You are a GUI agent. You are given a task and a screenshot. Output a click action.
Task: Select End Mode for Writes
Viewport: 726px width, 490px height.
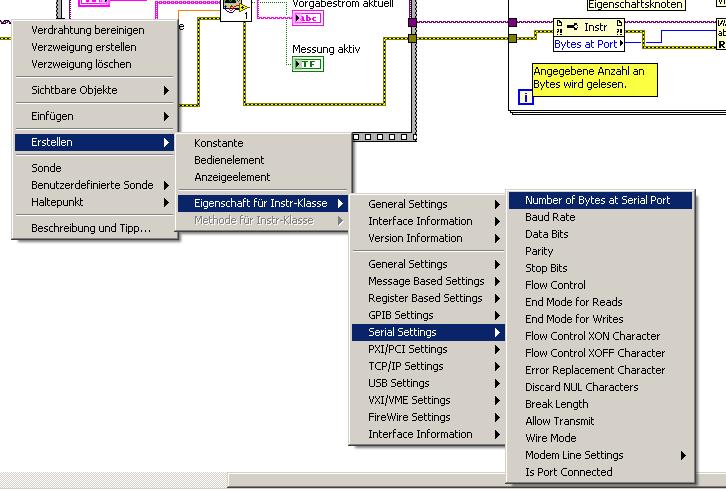click(601, 319)
